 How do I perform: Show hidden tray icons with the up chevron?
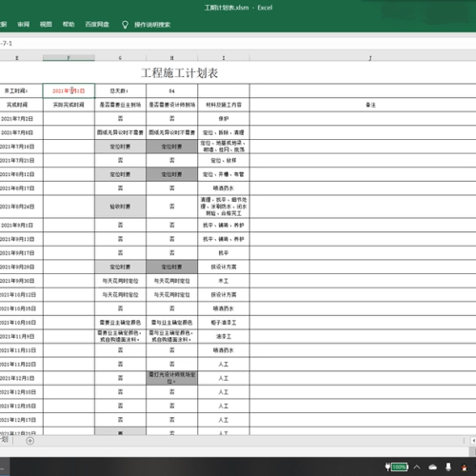coord(417,466)
